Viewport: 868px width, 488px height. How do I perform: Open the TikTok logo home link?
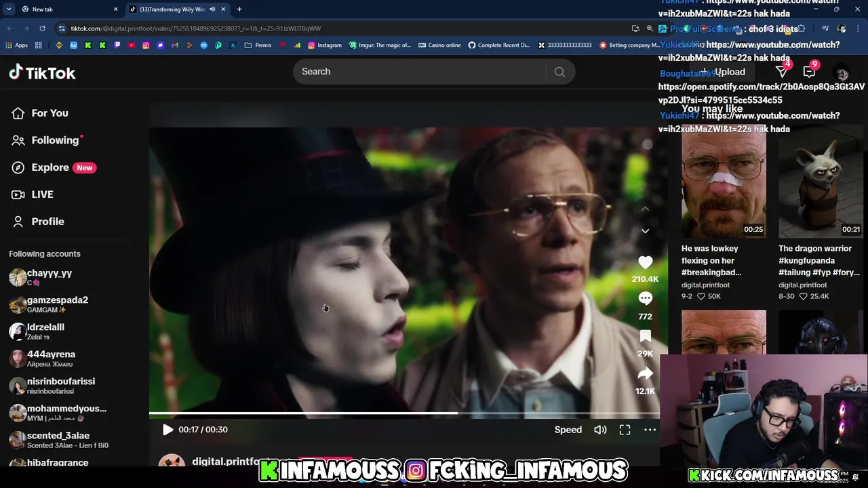[42, 73]
